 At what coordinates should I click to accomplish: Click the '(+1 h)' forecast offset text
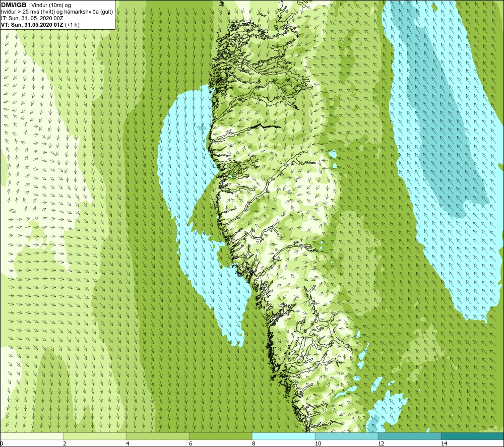coord(72,25)
